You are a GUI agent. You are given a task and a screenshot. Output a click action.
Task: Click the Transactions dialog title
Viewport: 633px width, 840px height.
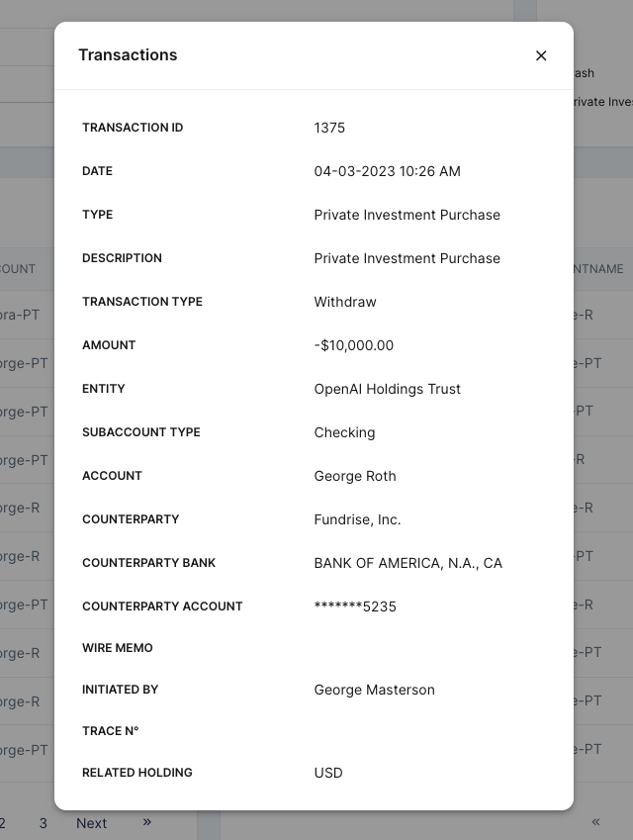click(x=128, y=55)
